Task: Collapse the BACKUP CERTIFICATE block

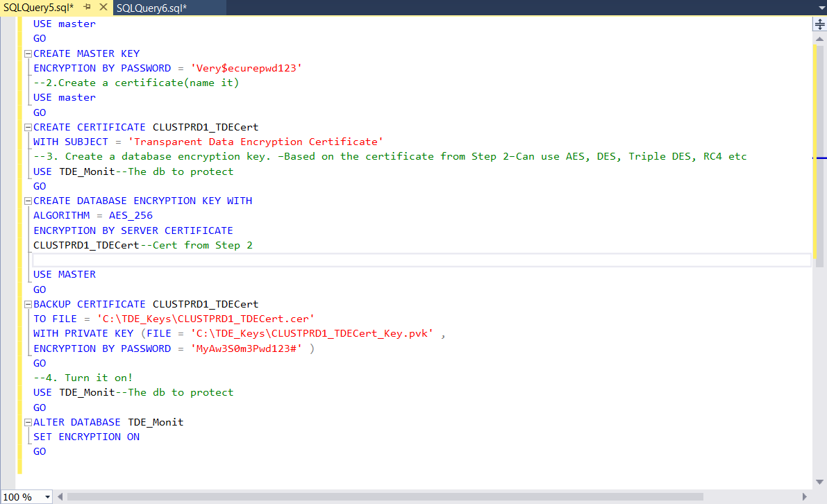Action: [x=28, y=304]
